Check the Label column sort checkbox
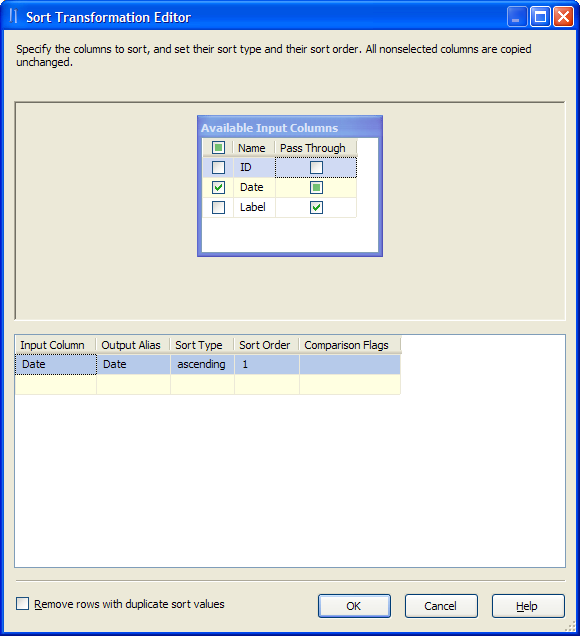Image resolution: width=580 pixels, height=636 pixels. (218, 207)
